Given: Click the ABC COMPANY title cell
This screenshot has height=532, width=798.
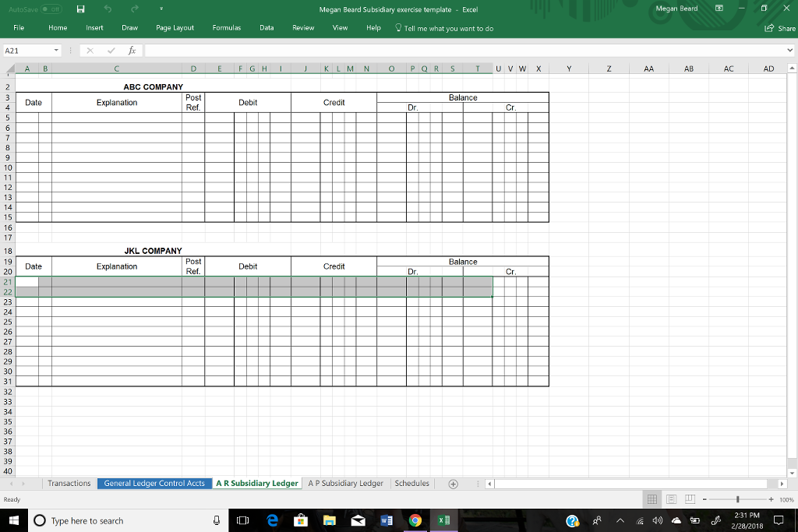Looking at the screenshot, I should coord(154,87).
